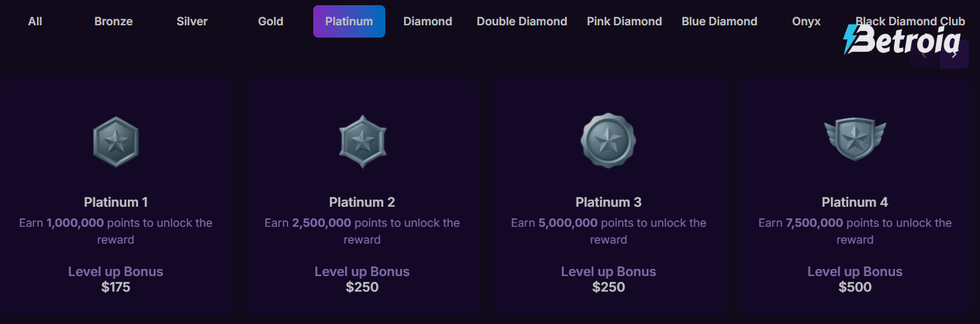The width and height of the screenshot is (980, 324).
Task: Select the active Platinum tab
Action: click(349, 21)
